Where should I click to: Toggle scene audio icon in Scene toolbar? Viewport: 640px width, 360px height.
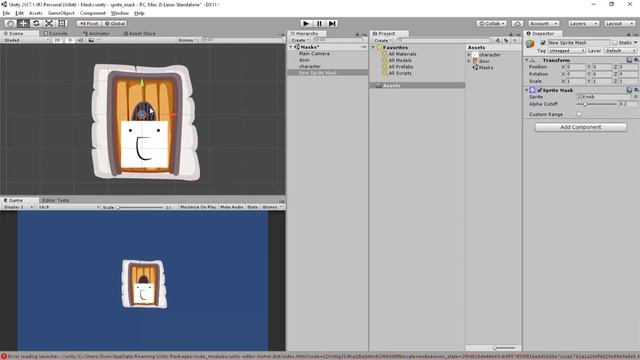(80, 40)
